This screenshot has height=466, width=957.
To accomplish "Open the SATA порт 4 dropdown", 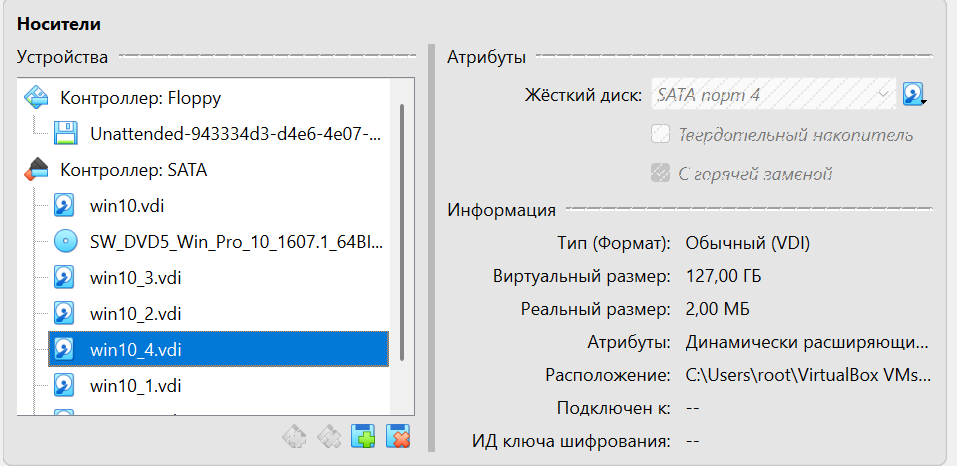I will [x=773, y=95].
